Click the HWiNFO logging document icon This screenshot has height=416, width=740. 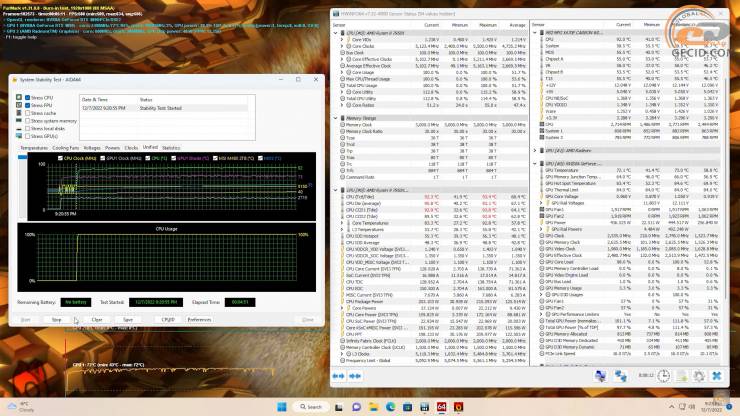click(x=681, y=376)
